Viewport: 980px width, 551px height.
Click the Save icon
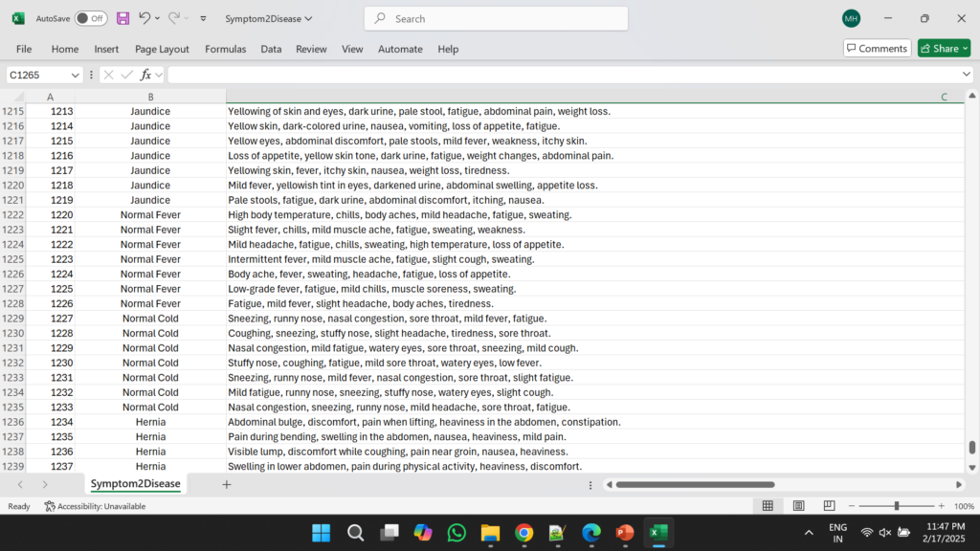(122, 17)
